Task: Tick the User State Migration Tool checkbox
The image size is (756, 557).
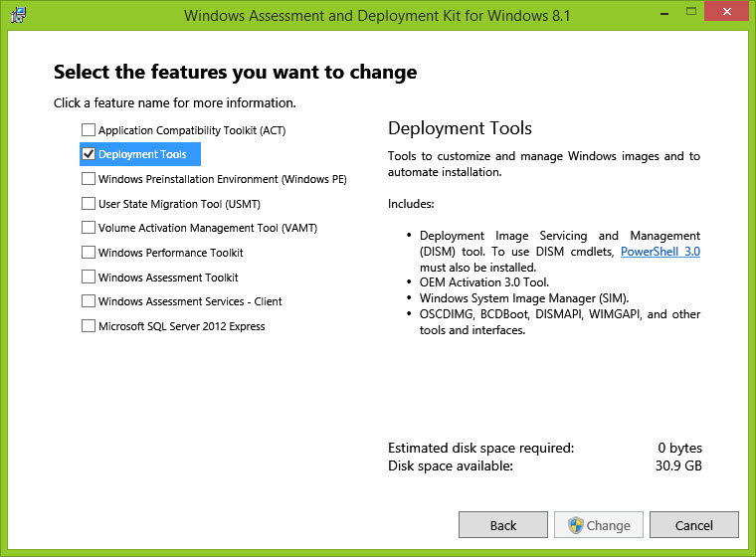Action: [x=89, y=204]
